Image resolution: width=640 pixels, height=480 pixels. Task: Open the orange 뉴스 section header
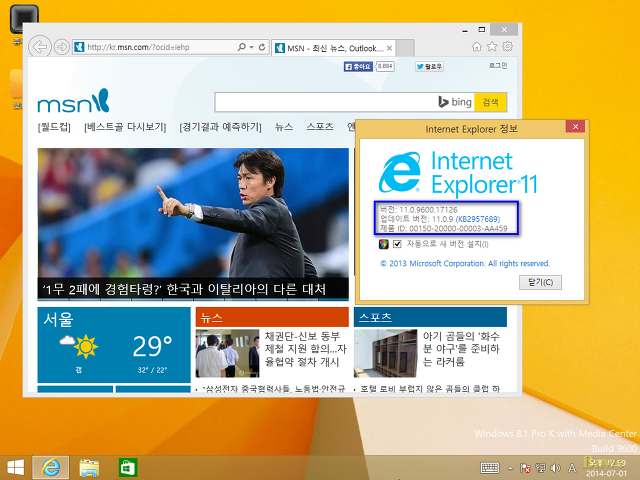(x=272, y=318)
